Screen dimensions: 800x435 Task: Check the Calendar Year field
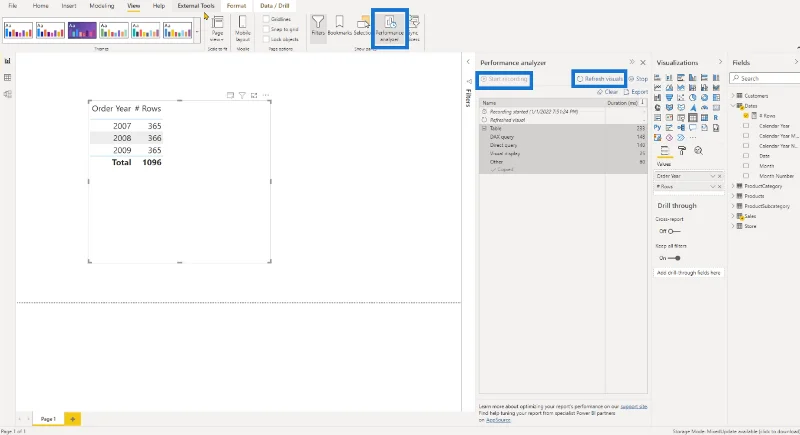(746, 125)
